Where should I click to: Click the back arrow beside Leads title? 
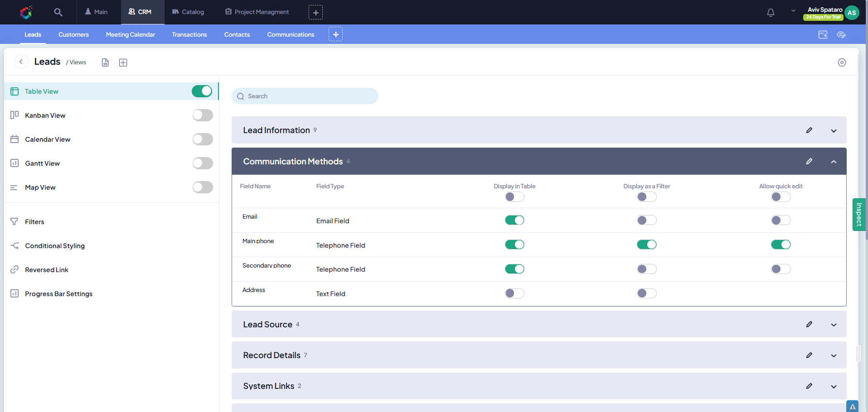click(21, 62)
